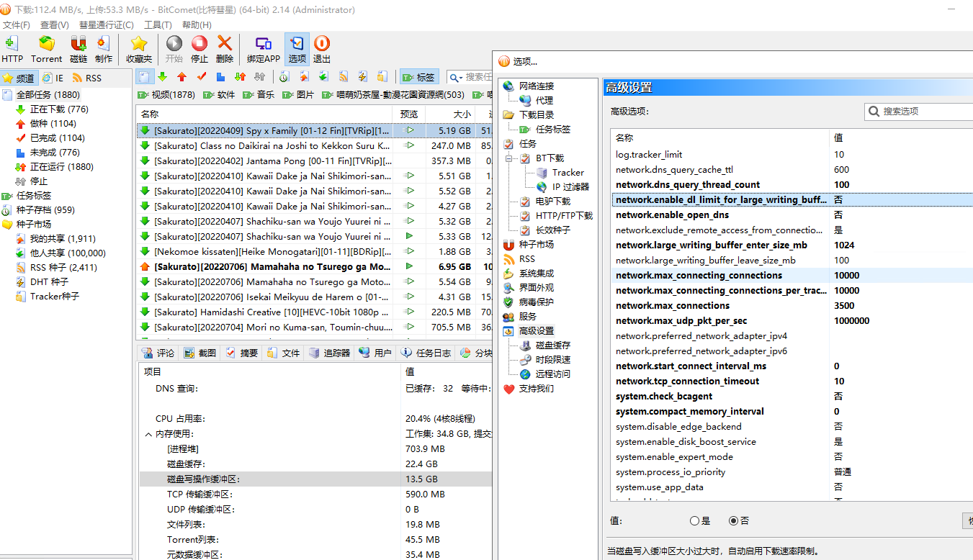Select 病毒保护 in options tree
The height and width of the screenshot is (560, 973).
click(537, 302)
